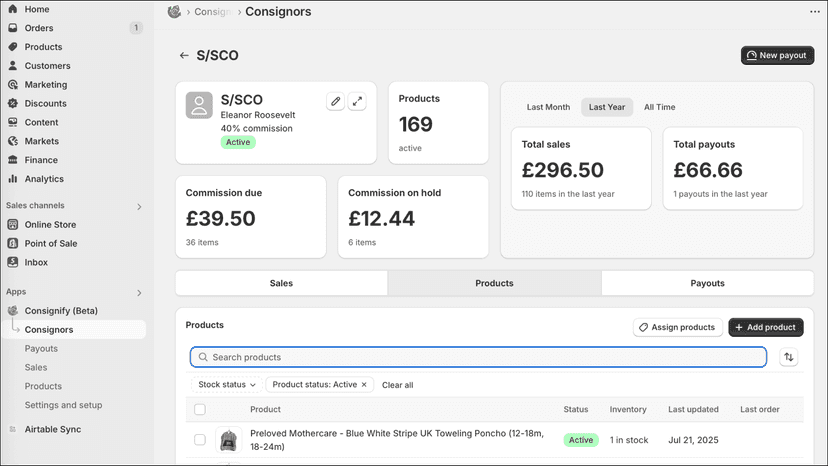Click the Total payouts £66.66 card
828x466 pixels.
733,169
